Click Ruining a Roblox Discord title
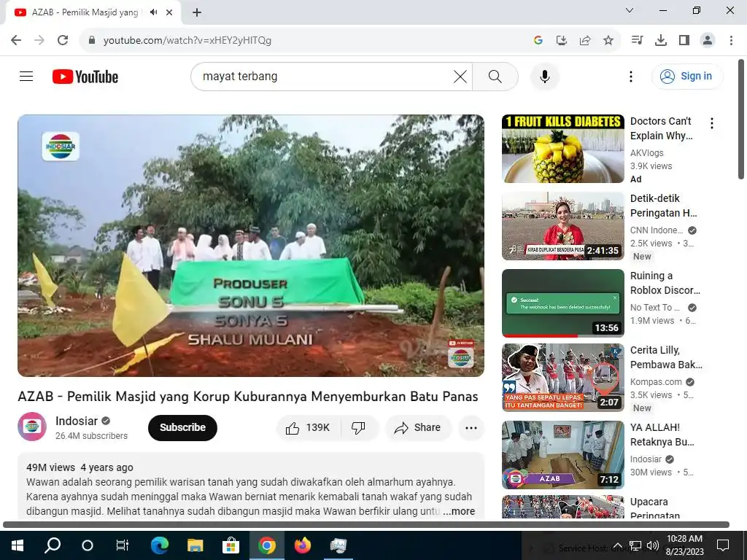 pyautogui.click(x=665, y=282)
